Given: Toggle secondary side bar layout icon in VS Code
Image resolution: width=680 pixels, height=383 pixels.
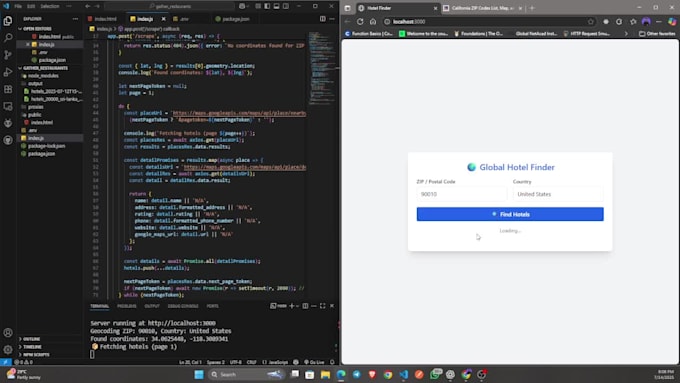Looking at the screenshot, I should click(x=286, y=6).
